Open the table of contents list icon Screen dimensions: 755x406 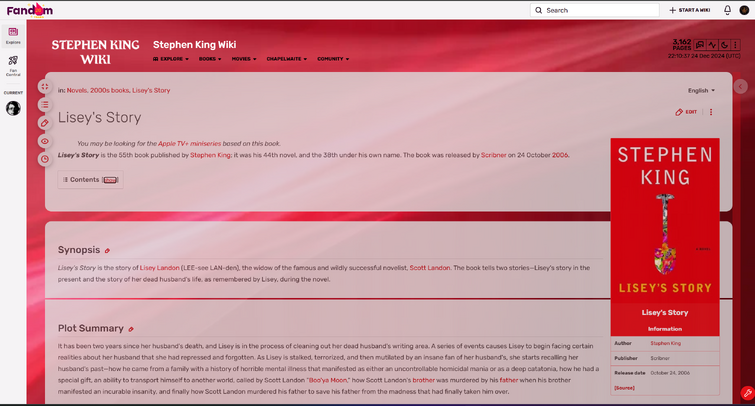click(45, 105)
